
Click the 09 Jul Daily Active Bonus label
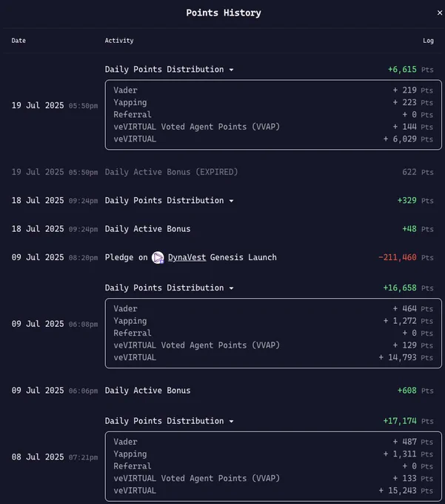coord(147,391)
